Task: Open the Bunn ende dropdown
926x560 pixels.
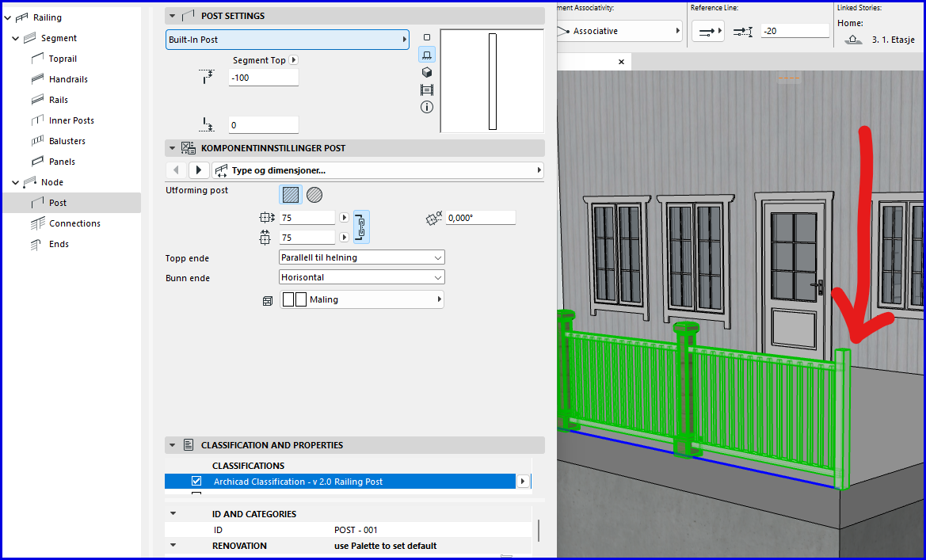Action: 362,277
